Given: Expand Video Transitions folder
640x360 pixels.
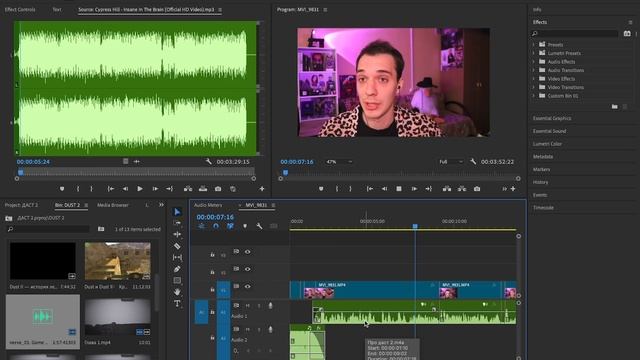Looking at the screenshot, I should pyautogui.click(x=533, y=87).
